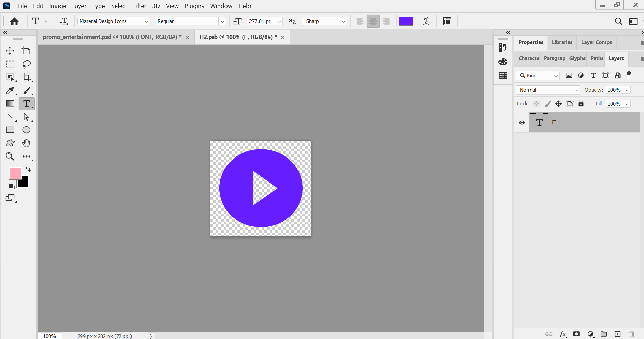Image resolution: width=644 pixels, height=339 pixels.
Task: Open the Material Design Icons font dropdown
Action: (146, 21)
